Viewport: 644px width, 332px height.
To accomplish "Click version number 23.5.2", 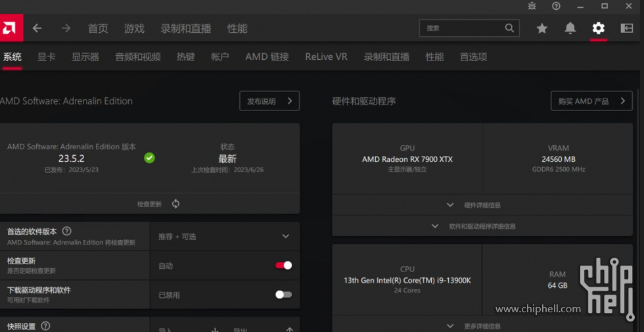I will (x=72, y=158).
